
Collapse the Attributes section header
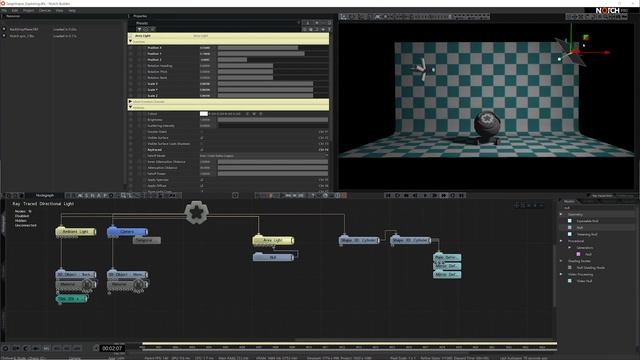tap(228, 108)
